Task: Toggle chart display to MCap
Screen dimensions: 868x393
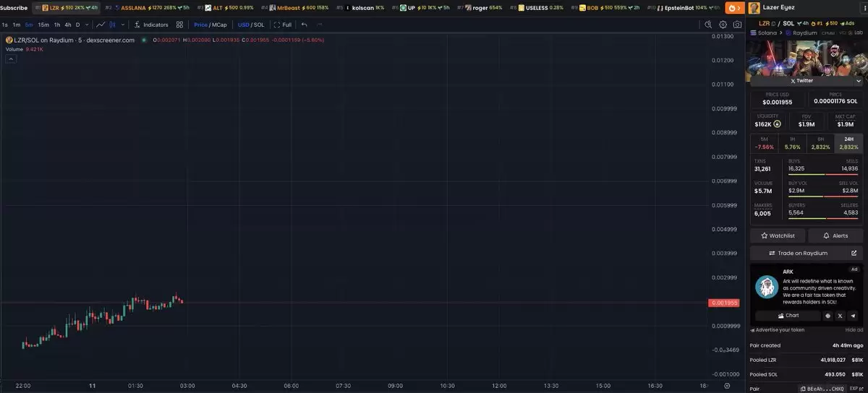Action: click(x=219, y=25)
